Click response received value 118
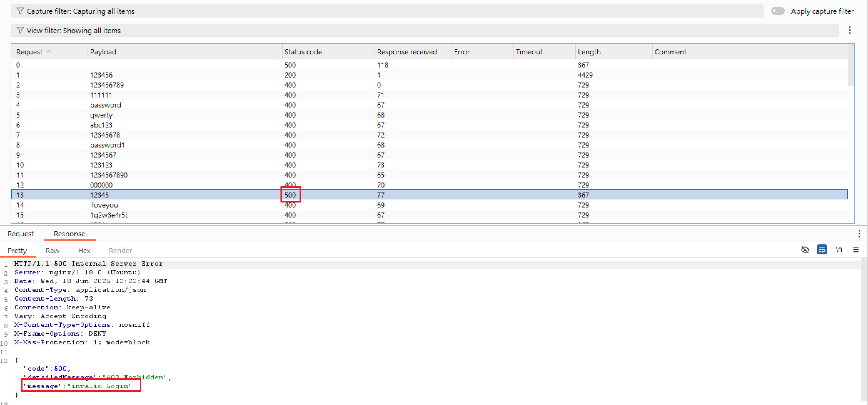The width and height of the screenshot is (868, 405). 382,65
